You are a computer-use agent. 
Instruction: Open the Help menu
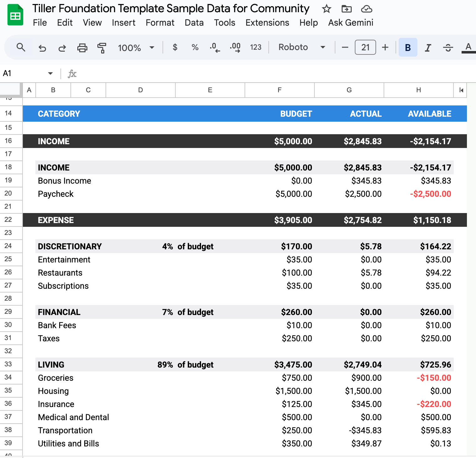coord(308,23)
